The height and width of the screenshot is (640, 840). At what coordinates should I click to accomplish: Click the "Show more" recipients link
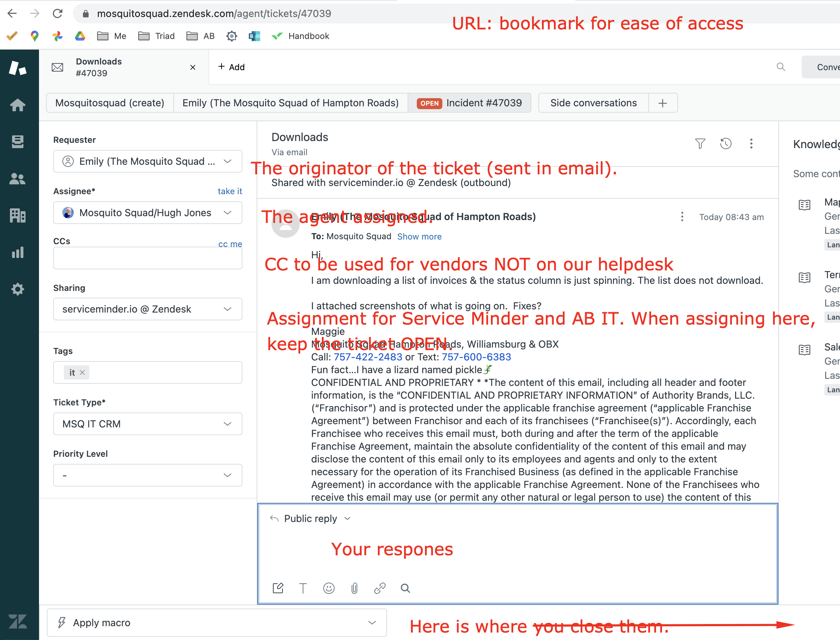coord(419,237)
